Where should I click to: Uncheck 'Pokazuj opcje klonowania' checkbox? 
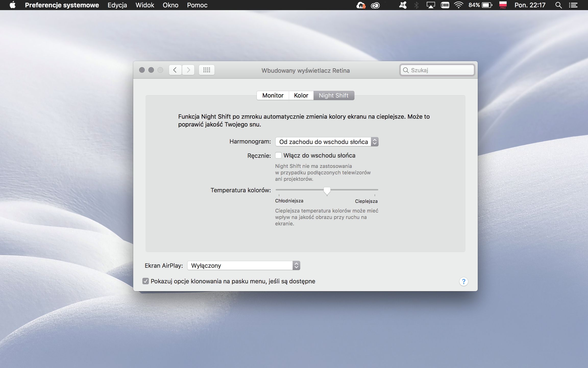click(146, 281)
